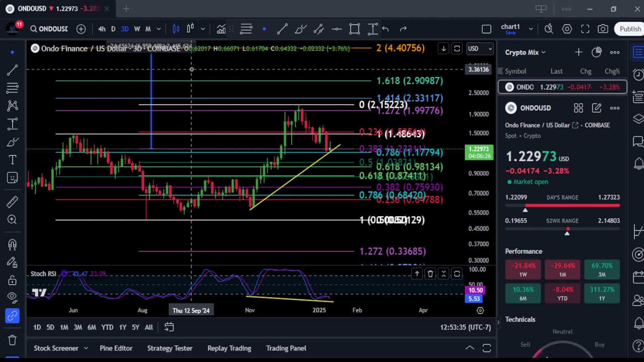
Task: Open the ONDOUSD symbol search
Action: (49, 29)
